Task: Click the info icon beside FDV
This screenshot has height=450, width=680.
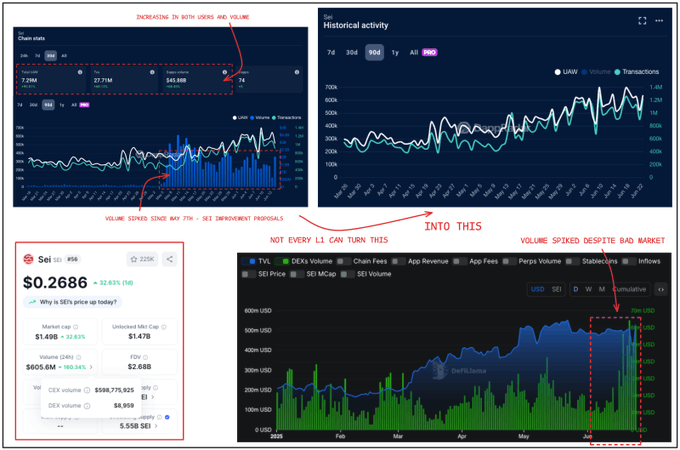Action: (145, 357)
